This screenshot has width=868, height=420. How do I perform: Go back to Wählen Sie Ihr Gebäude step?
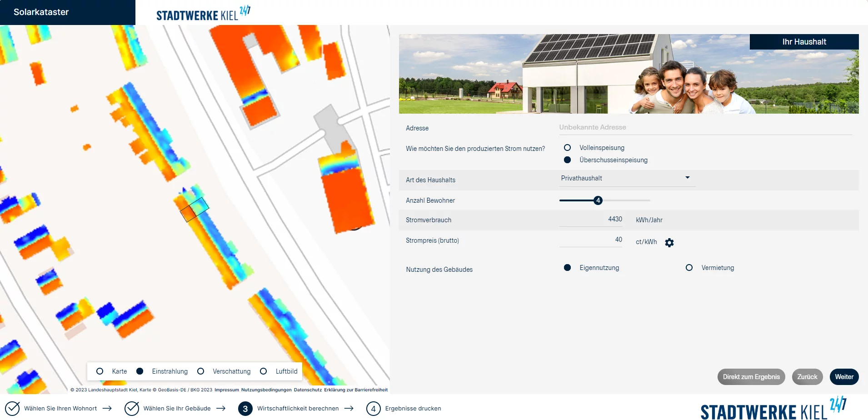[x=177, y=409]
